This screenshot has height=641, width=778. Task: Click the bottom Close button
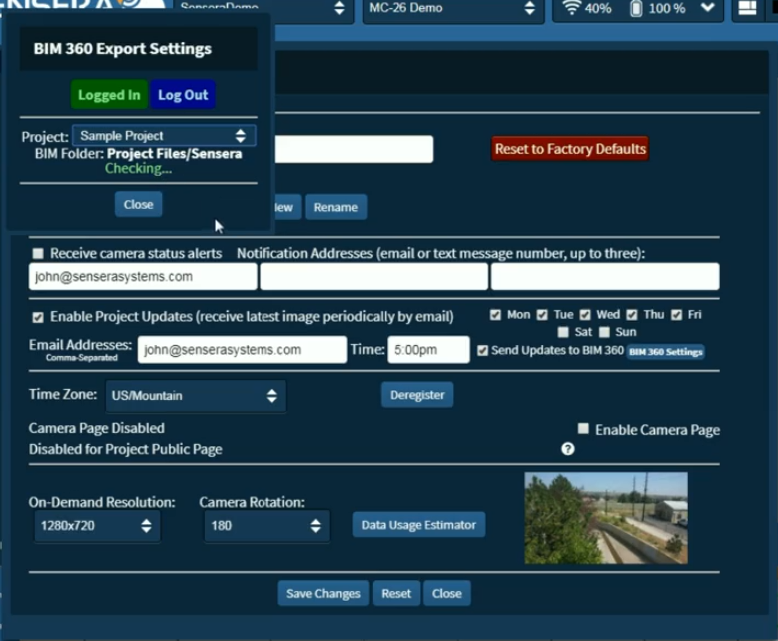point(447,593)
